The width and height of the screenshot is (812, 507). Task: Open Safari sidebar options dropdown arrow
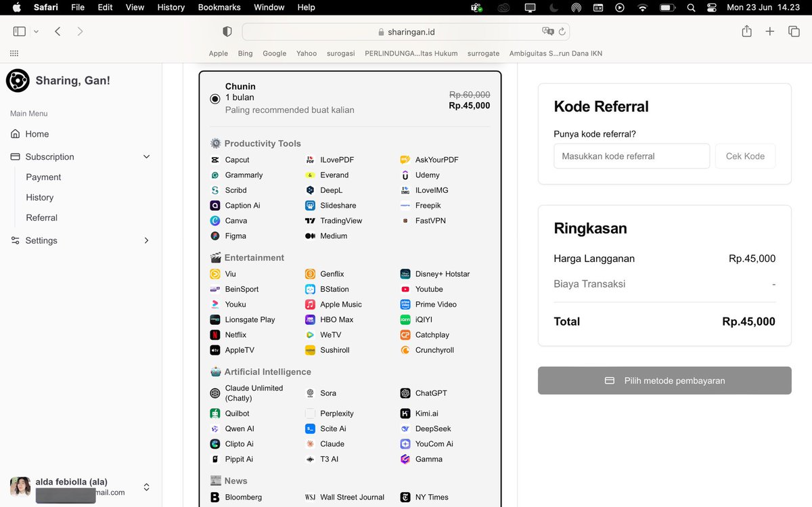[36, 31]
